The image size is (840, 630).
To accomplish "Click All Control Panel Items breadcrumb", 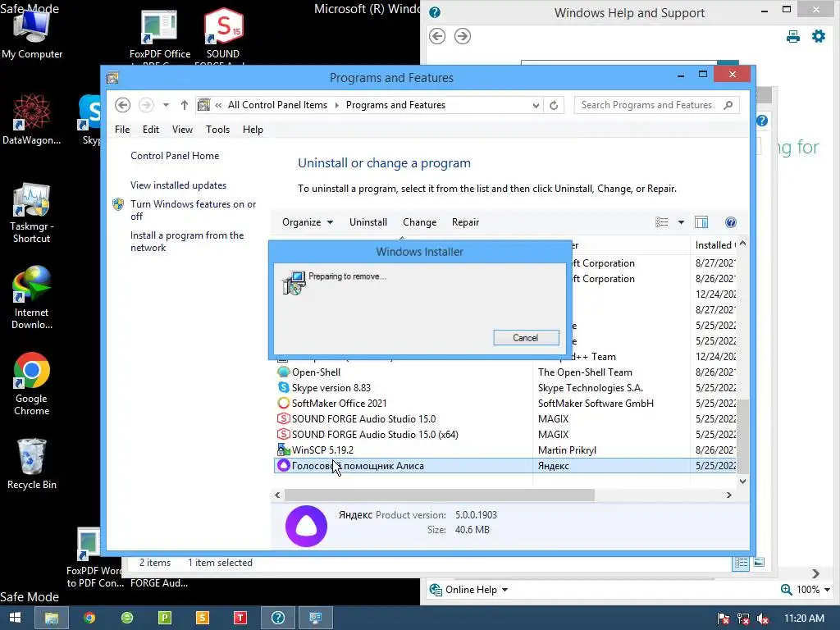I will [277, 105].
